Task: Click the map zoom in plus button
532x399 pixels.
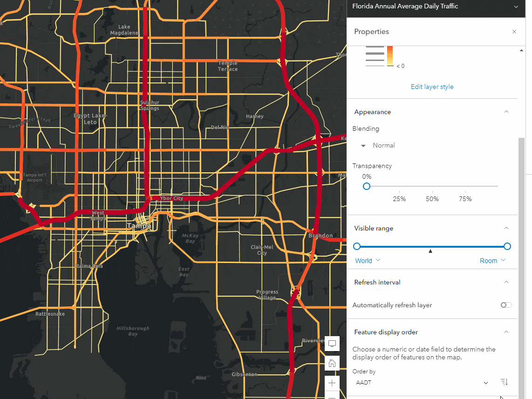Action: (x=332, y=383)
